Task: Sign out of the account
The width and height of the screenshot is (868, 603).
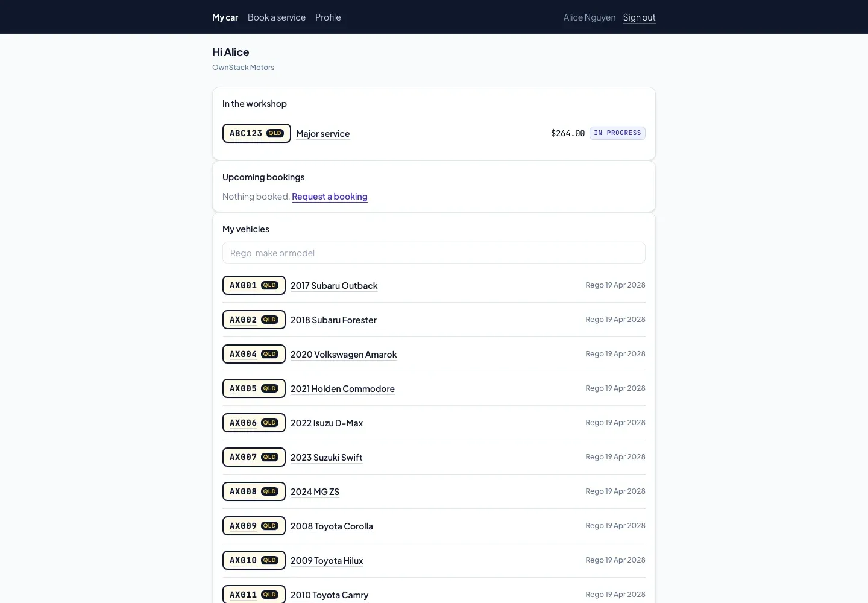Action: pyautogui.click(x=639, y=17)
